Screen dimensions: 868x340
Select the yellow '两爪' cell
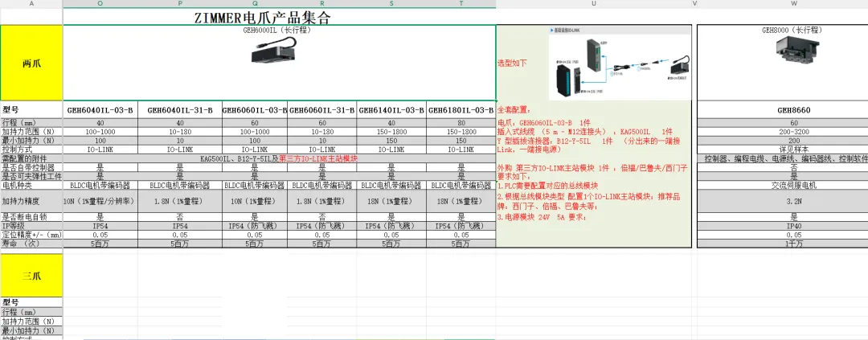click(31, 63)
